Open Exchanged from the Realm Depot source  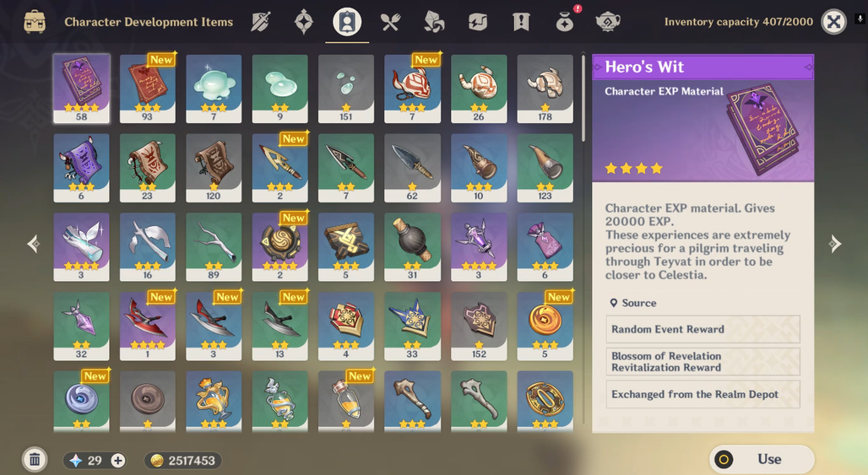(x=703, y=394)
